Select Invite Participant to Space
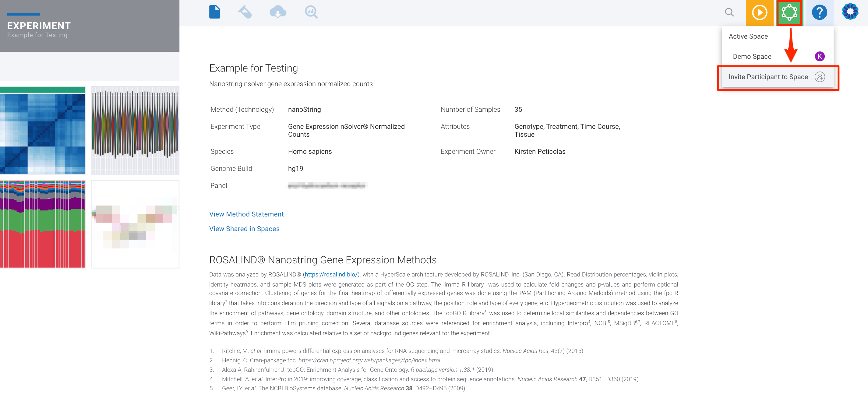868x394 pixels. (768, 77)
